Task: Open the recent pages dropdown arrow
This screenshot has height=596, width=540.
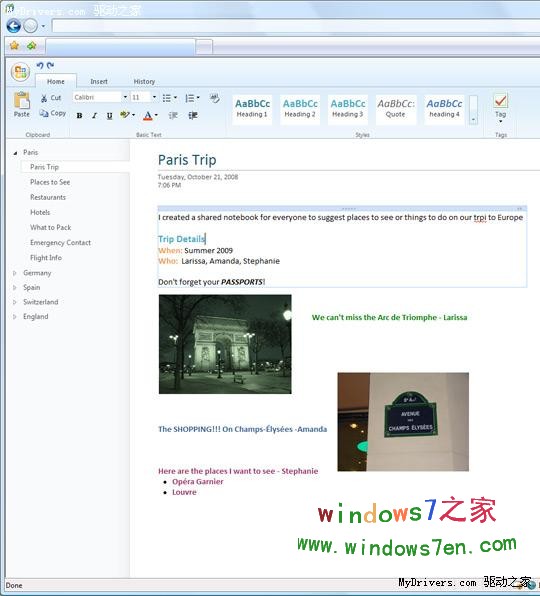Action: coord(43,26)
